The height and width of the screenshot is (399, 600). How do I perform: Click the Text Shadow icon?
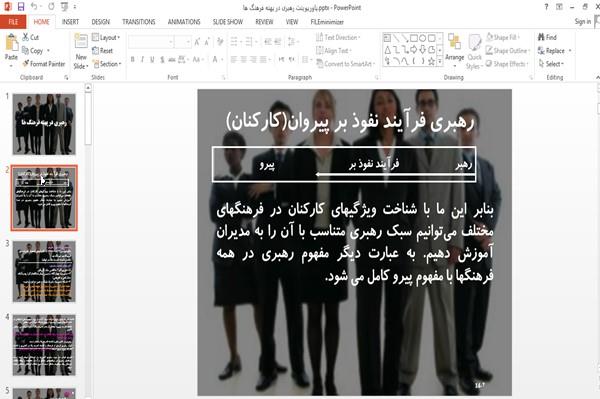(x=163, y=59)
